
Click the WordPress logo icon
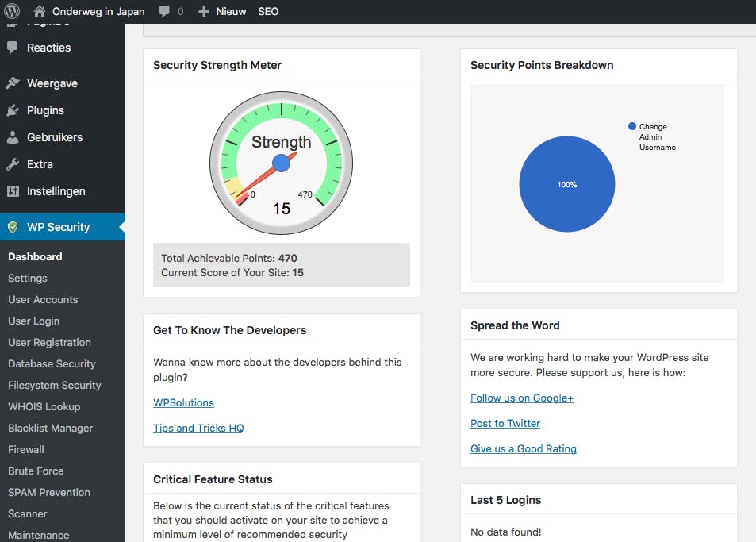tap(12, 12)
